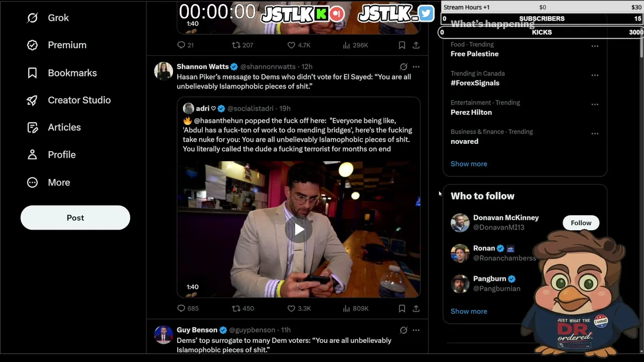The height and width of the screenshot is (362, 644).
Task: Follow Donavan McKinney
Action: pos(581,223)
